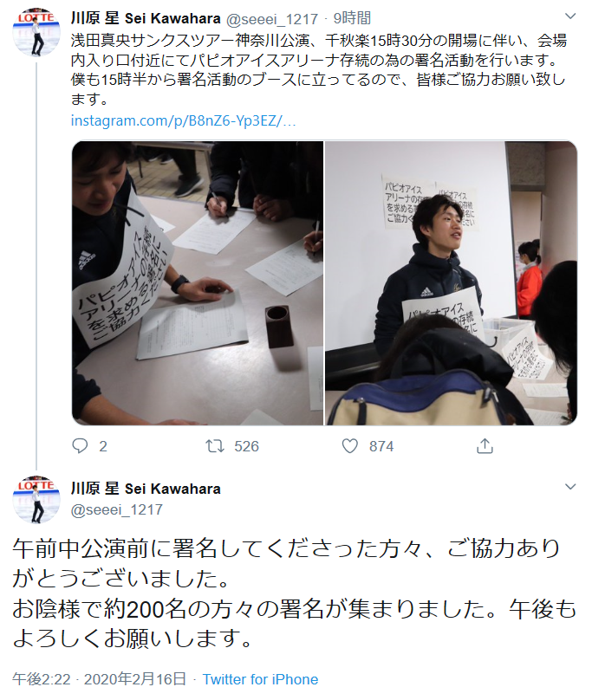Click the Sei Kawahara name in lower tweet
The image size is (592, 700).
coord(172,489)
